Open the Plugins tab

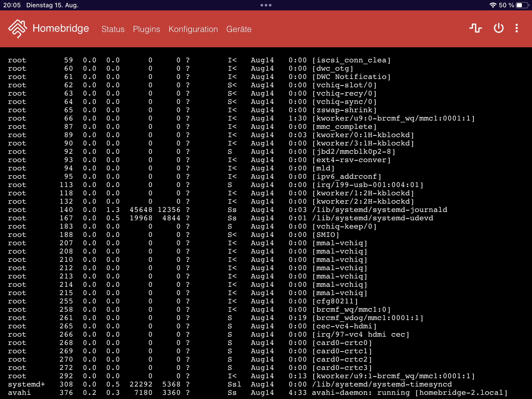[x=146, y=29]
